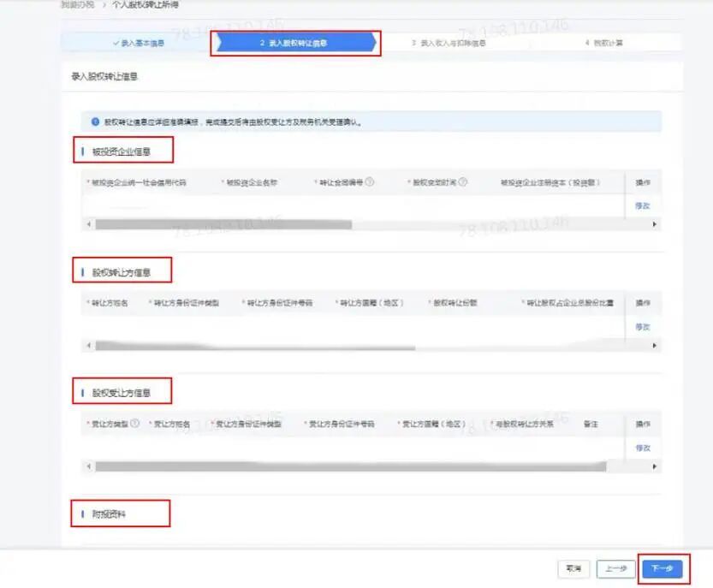Click horizontal scrollbar thumb under 被投资企业信息
713x588 pixels.
click(x=223, y=224)
